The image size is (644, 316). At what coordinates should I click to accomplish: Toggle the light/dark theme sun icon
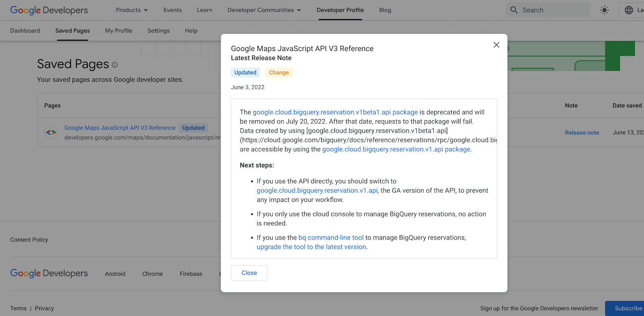coord(604,10)
